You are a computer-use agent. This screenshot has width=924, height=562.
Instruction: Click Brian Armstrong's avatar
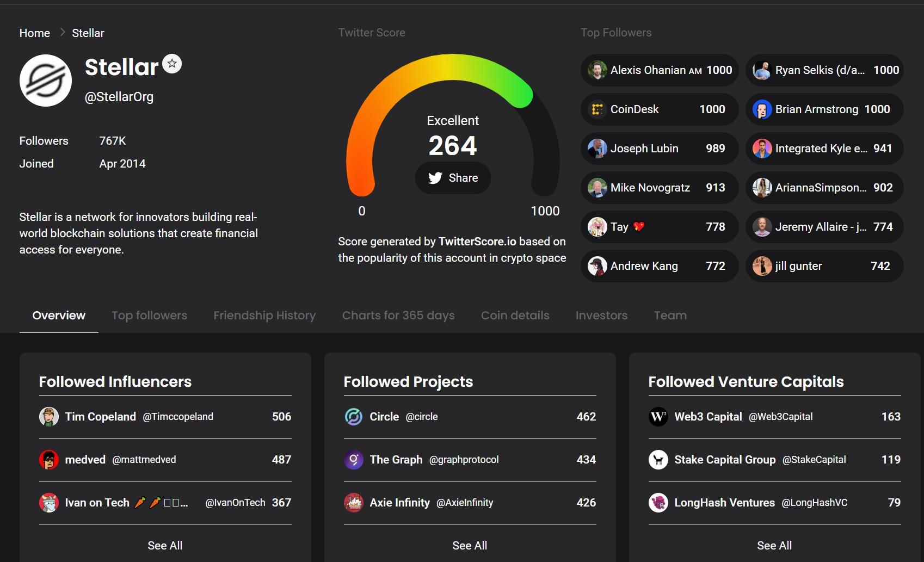click(x=762, y=109)
